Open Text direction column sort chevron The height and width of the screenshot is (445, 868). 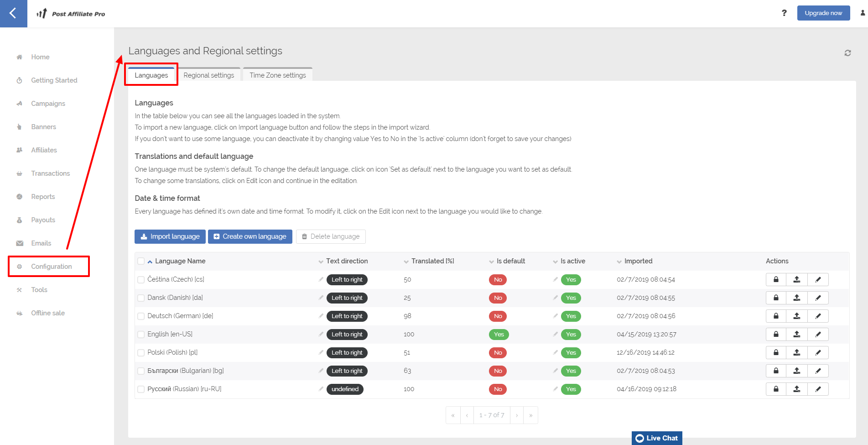pyautogui.click(x=321, y=262)
